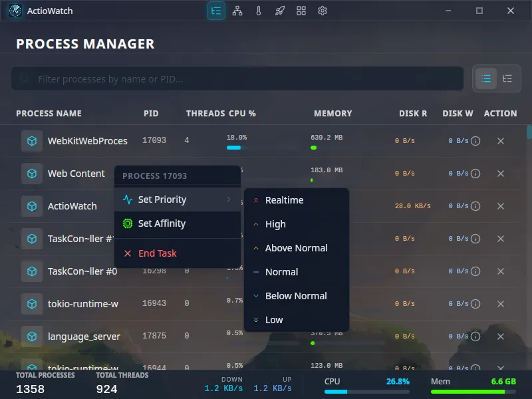Kill the language_server process
The height and width of the screenshot is (399, 532).
501,336
